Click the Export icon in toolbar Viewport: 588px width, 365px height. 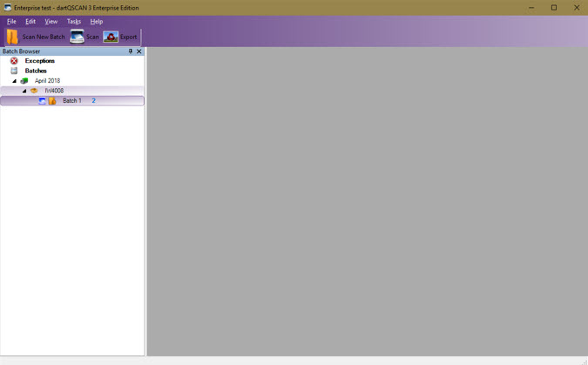tap(111, 37)
